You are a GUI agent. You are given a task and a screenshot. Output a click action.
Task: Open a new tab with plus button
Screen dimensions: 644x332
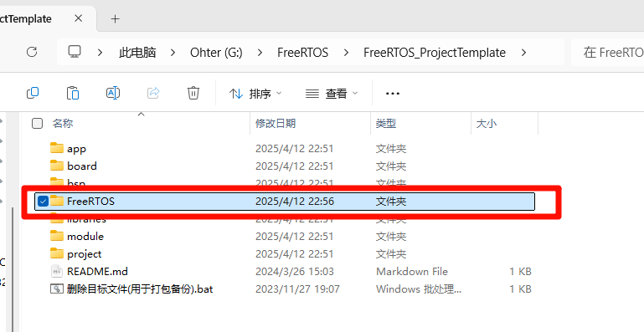point(116,19)
